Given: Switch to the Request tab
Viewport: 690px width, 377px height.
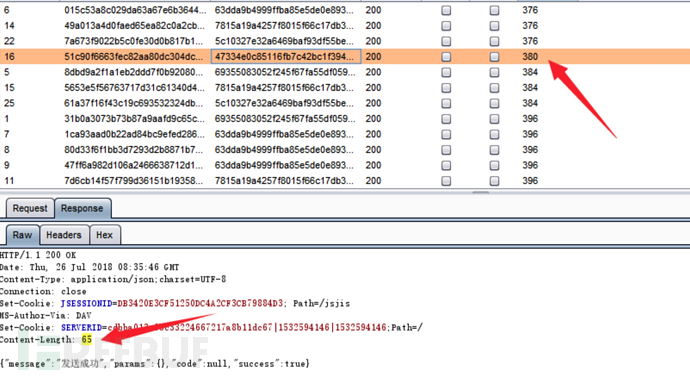Looking at the screenshot, I should point(30,208).
